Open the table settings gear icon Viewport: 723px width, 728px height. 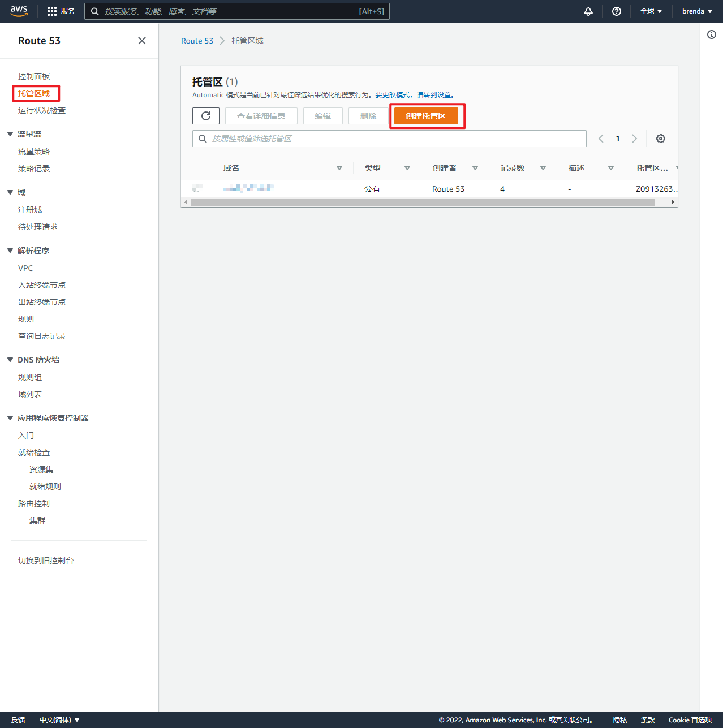tap(661, 139)
